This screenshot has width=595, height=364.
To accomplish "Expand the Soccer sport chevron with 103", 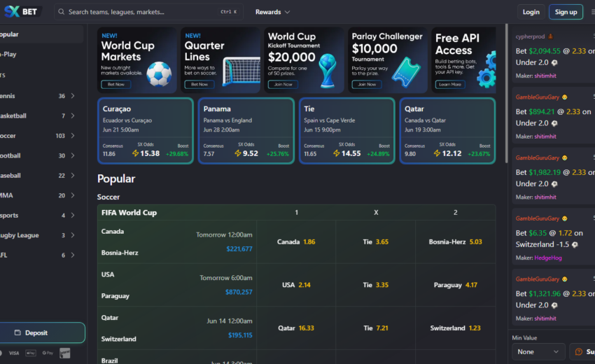I will tap(73, 136).
